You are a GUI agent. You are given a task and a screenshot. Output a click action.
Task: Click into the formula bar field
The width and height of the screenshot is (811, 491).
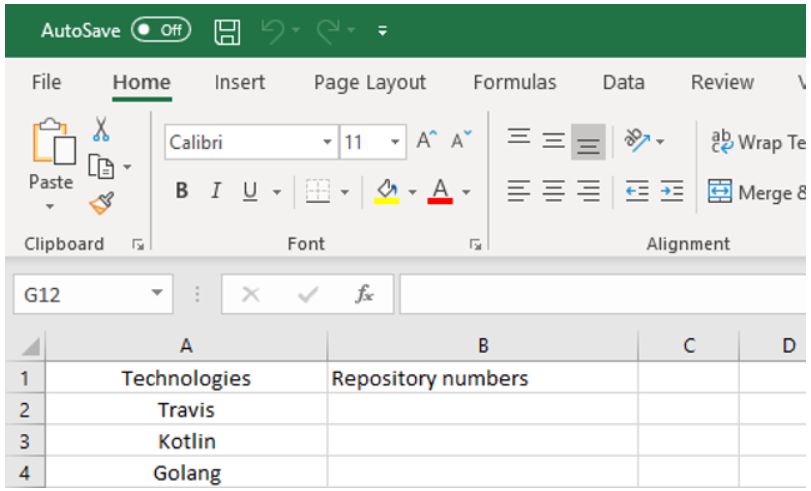603,294
